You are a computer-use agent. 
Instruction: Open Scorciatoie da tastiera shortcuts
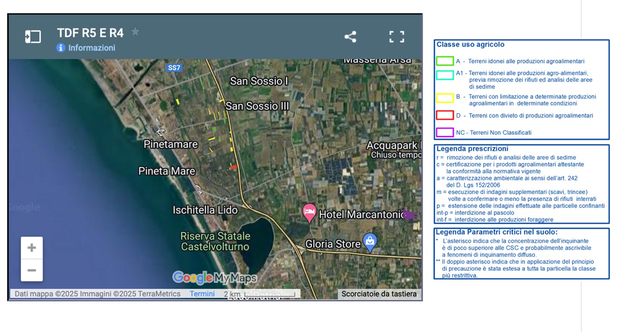tap(379, 294)
